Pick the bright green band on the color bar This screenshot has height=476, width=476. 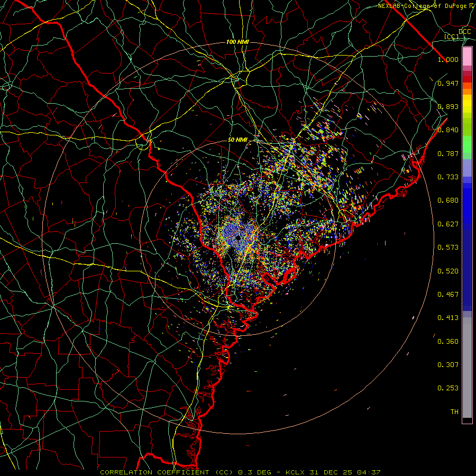(x=467, y=144)
